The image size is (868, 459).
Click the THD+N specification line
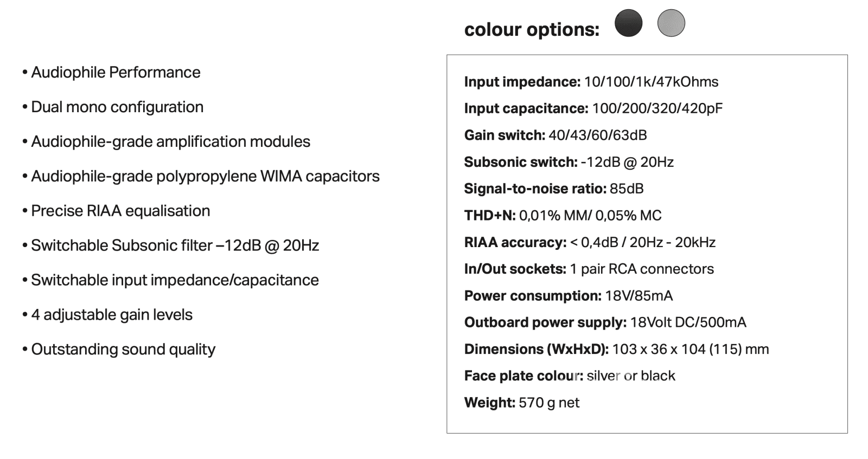click(x=563, y=215)
